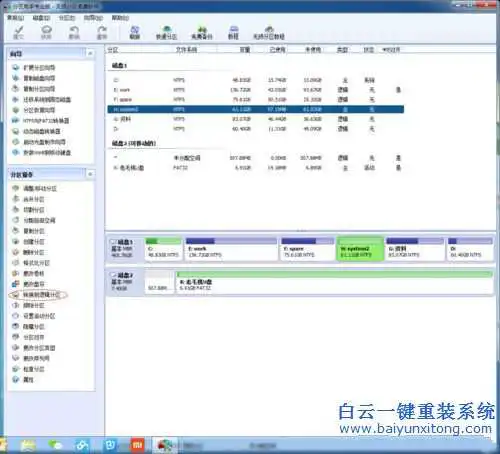Screen dimensions: 500x454
Task: Open the bootable CD creation wizard
Action: [x=39, y=142]
